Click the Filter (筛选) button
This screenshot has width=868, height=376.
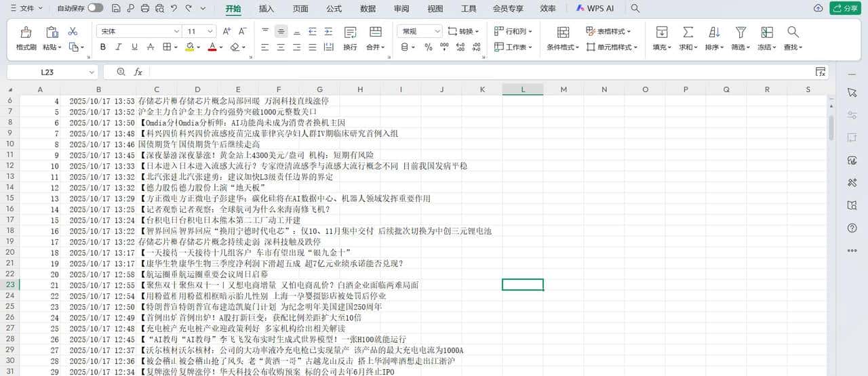click(x=741, y=39)
